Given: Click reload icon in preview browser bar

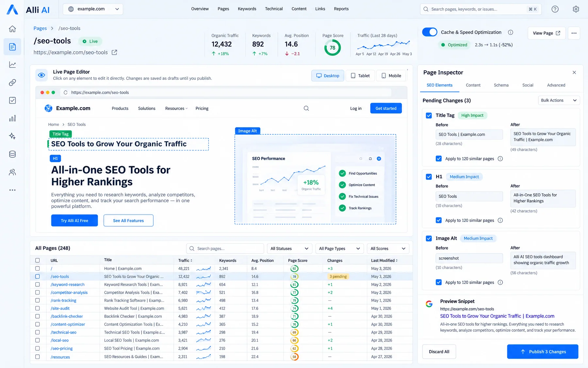Looking at the screenshot, I should (x=65, y=93).
